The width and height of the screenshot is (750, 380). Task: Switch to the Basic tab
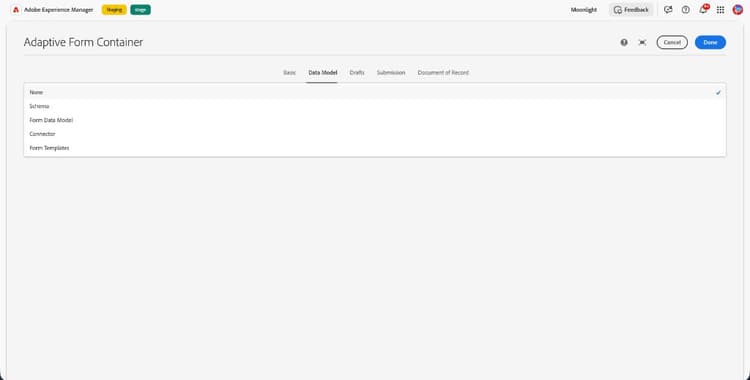tap(289, 73)
